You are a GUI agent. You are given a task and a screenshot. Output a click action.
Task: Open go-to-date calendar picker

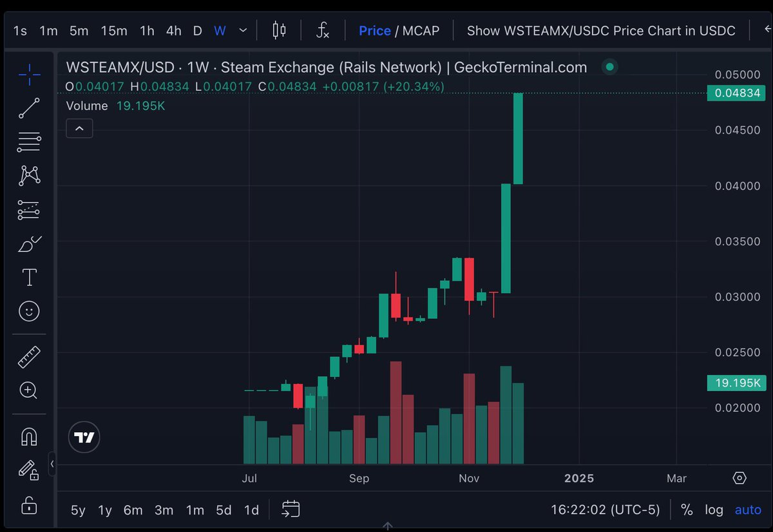pyautogui.click(x=291, y=509)
